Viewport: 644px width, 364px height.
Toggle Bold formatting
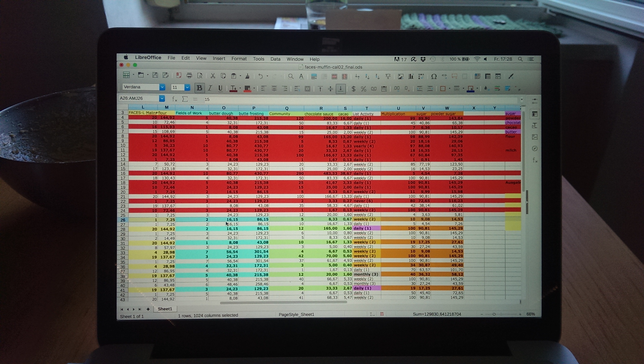click(199, 88)
